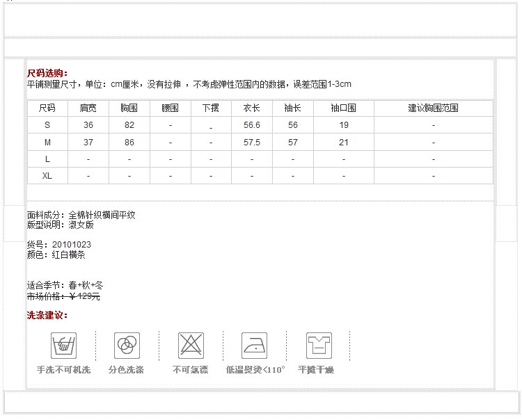Click the 版型说明 淑女版 line
522x420 pixels.
pyautogui.click(x=61, y=225)
